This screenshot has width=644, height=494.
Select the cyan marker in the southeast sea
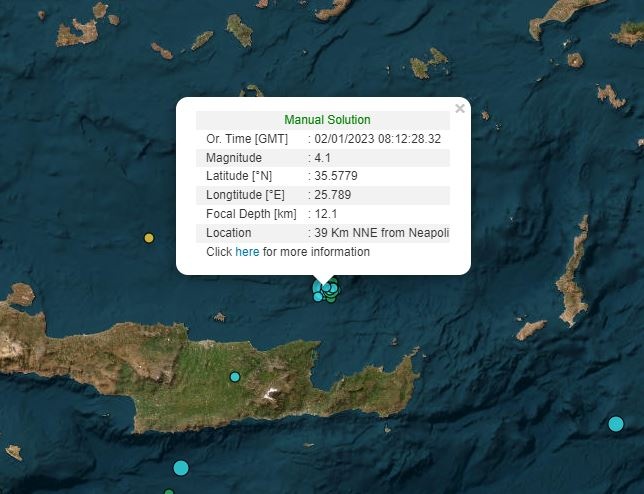616,424
